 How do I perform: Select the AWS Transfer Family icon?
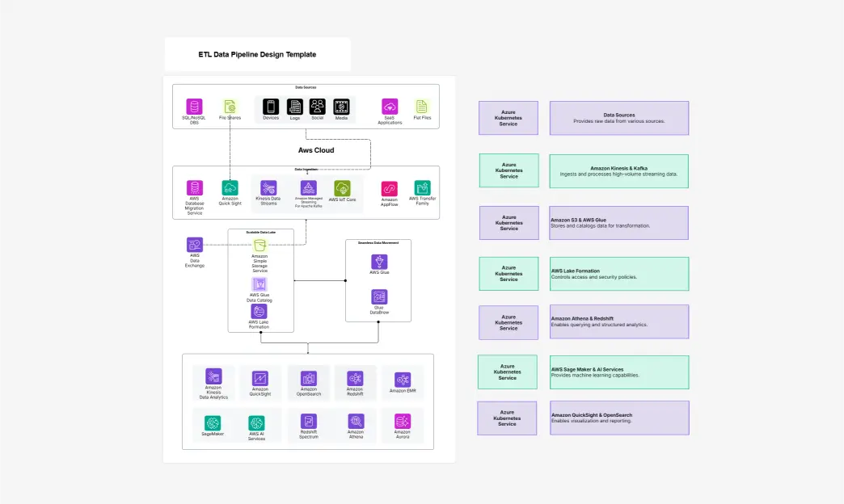(423, 187)
